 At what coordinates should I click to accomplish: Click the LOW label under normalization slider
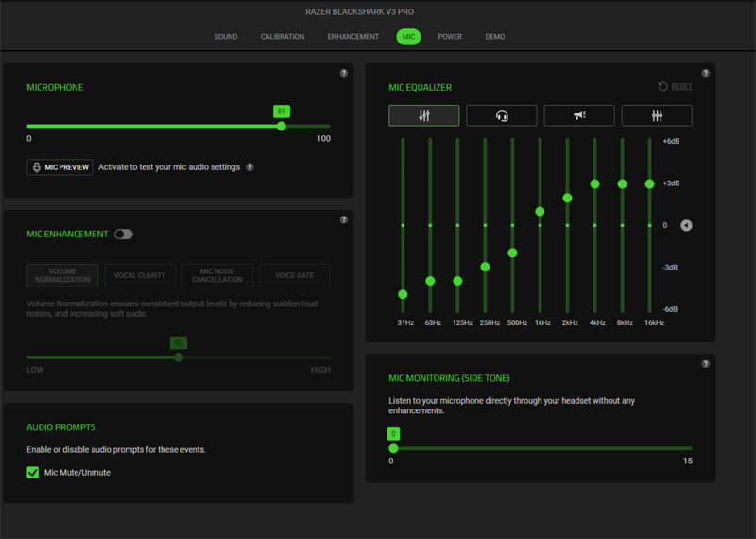(35, 370)
